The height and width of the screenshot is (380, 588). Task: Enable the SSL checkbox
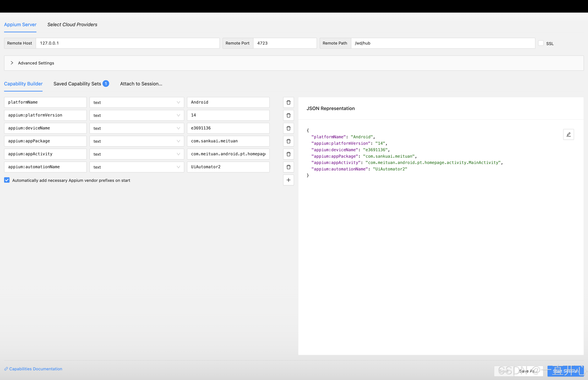pyautogui.click(x=541, y=43)
